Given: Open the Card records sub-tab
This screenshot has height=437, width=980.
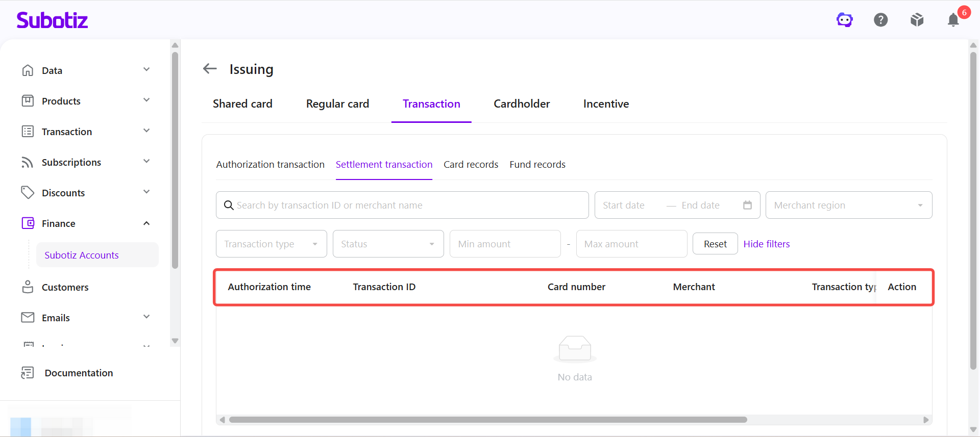Looking at the screenshot, I should coord(471,165).
